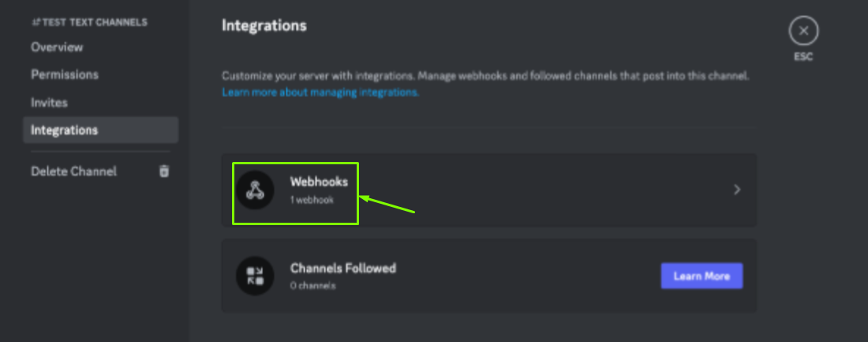Switch to the Invites section

[49, 103]
